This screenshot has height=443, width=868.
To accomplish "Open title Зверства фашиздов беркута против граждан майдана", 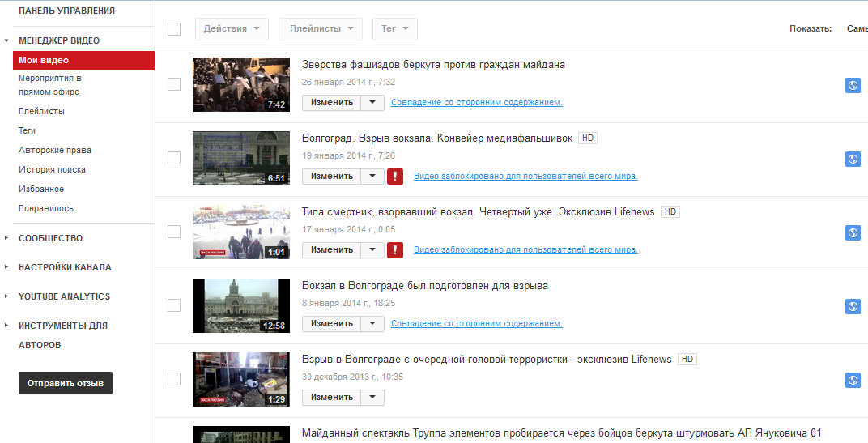I will (433, 65).
